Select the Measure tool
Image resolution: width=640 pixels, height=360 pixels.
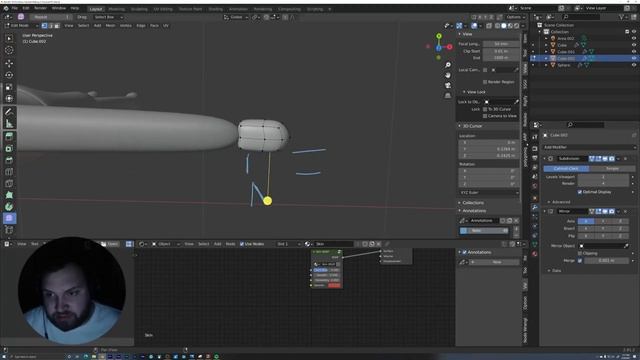coord(9,124)
